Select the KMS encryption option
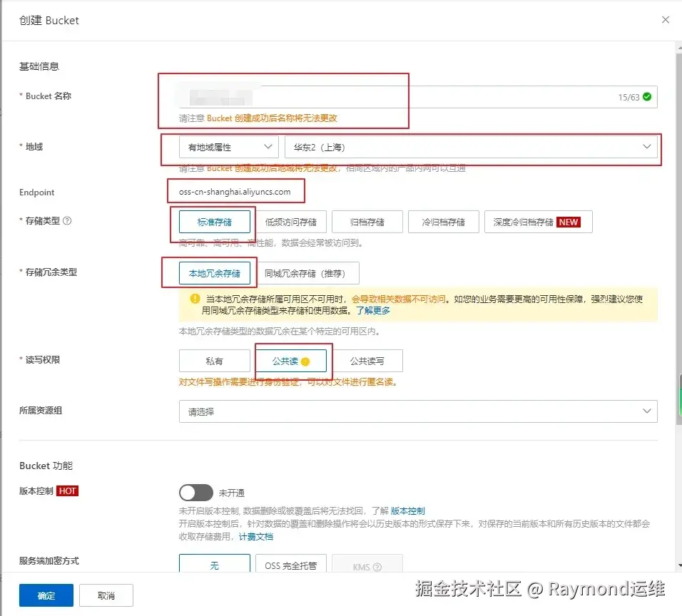Image resolution: width=682 pixels, height=616 pixels. [x=367, y=563]
